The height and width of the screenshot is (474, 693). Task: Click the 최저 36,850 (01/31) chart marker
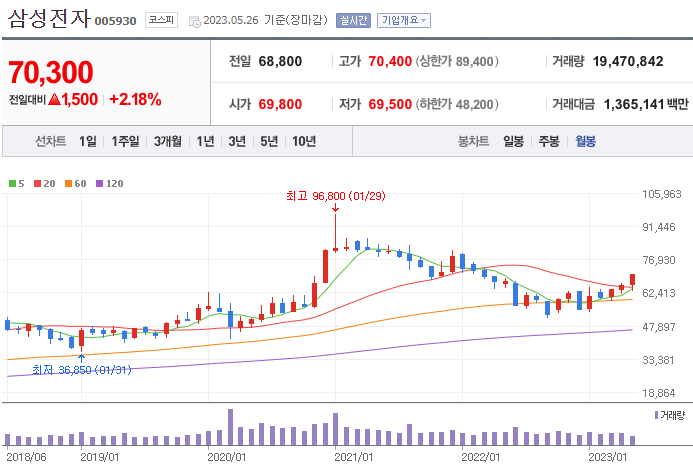click(x=82, y=370)
